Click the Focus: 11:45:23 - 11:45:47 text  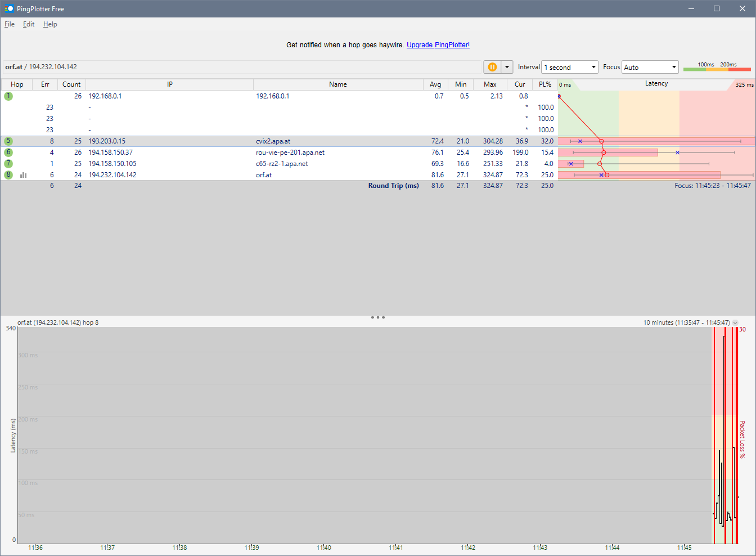(x=713, y=186)
